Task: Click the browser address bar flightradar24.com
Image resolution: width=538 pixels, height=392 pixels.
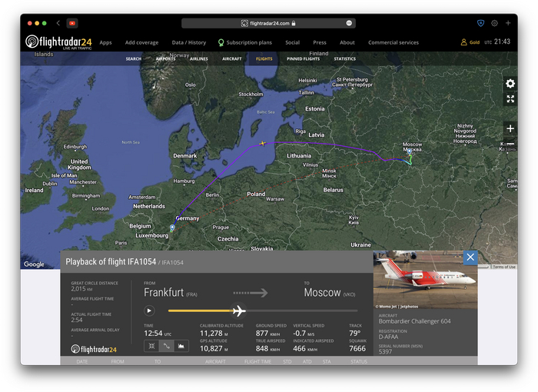Action: (x=269, y=23)
